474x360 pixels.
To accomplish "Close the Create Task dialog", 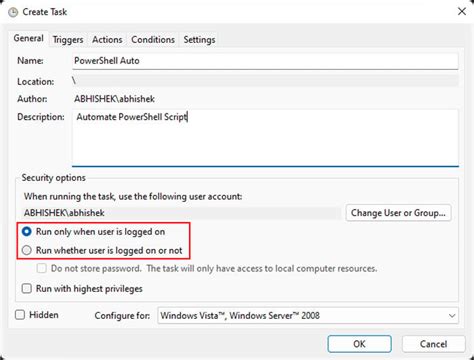I will coord(462,12).
